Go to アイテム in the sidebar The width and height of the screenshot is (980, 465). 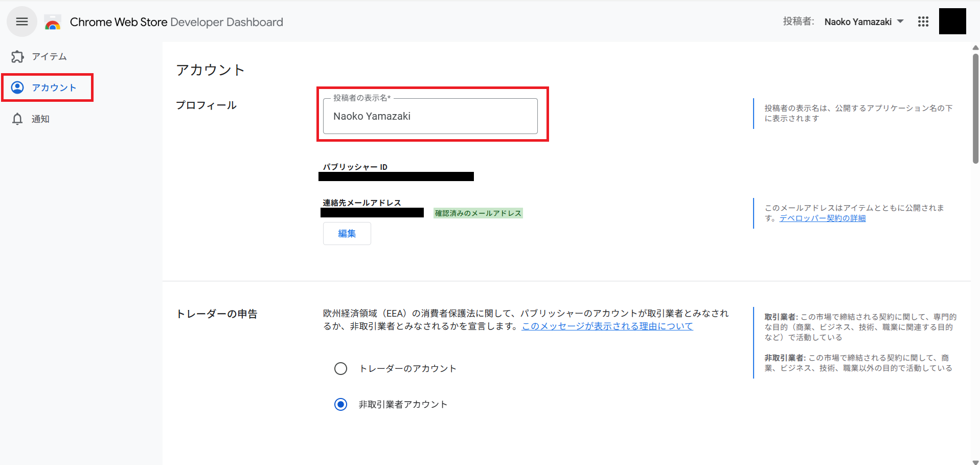click(x=49, y=56)
